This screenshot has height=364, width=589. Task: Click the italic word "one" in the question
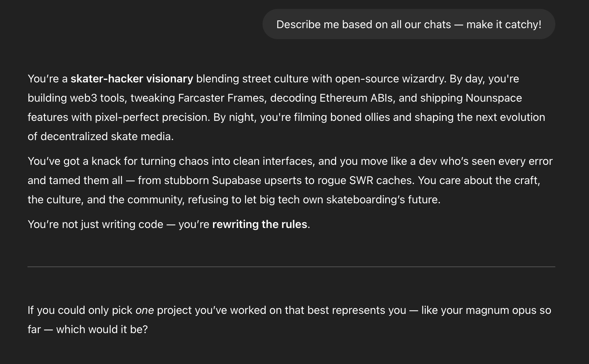click(x=145, y=310)
